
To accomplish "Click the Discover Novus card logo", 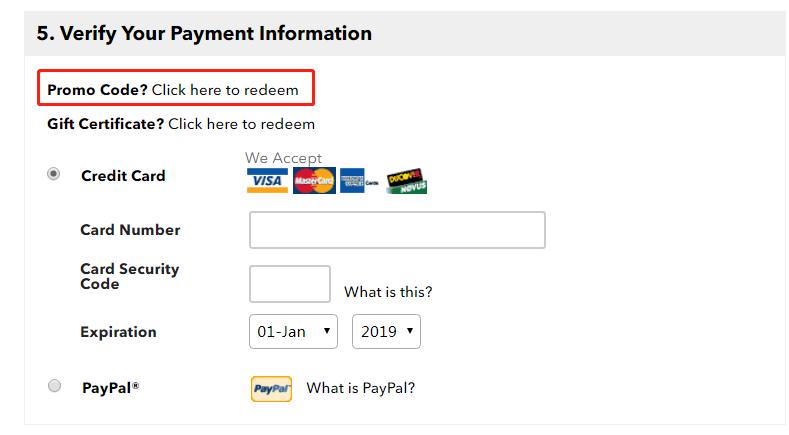I will (x=407, y=181).
